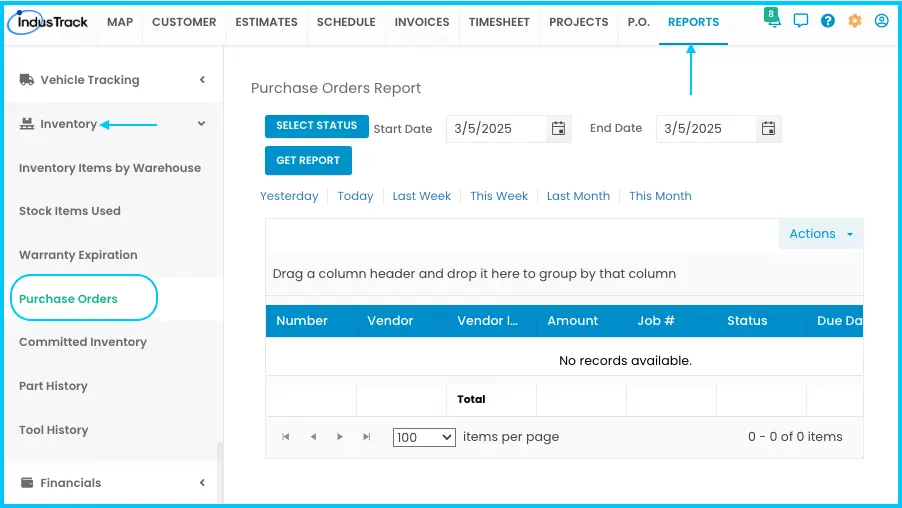
Task: Click the Start Date input field
Action: point(496,128)
